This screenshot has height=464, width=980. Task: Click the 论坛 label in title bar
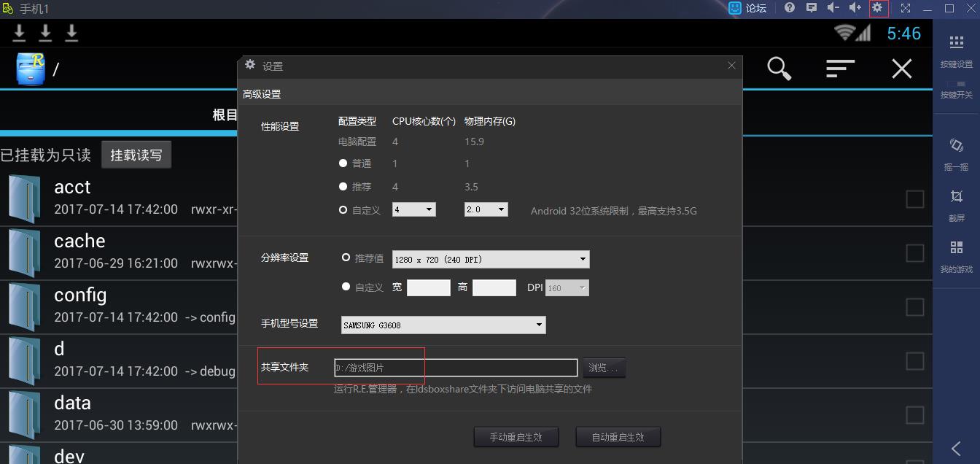[756, 8]
